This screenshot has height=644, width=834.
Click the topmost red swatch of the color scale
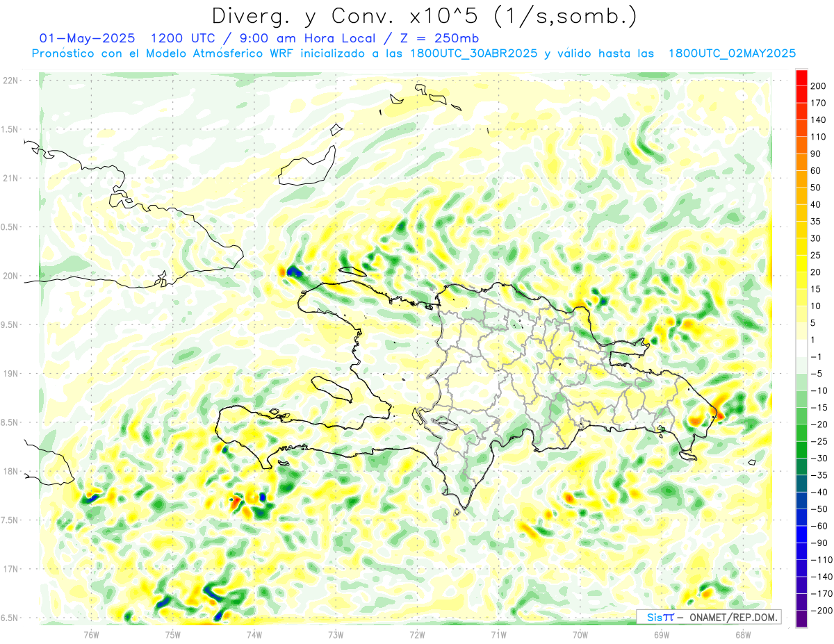tap(801, 78)
